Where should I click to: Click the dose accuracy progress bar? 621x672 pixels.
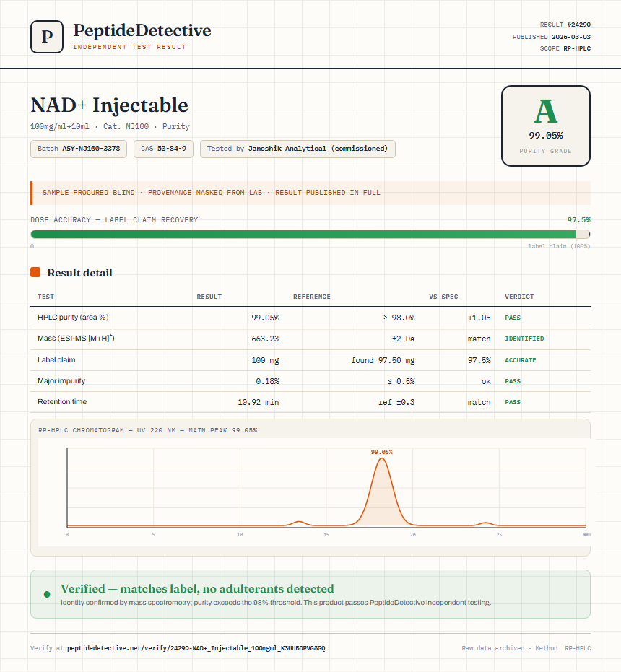click(310, 234)
